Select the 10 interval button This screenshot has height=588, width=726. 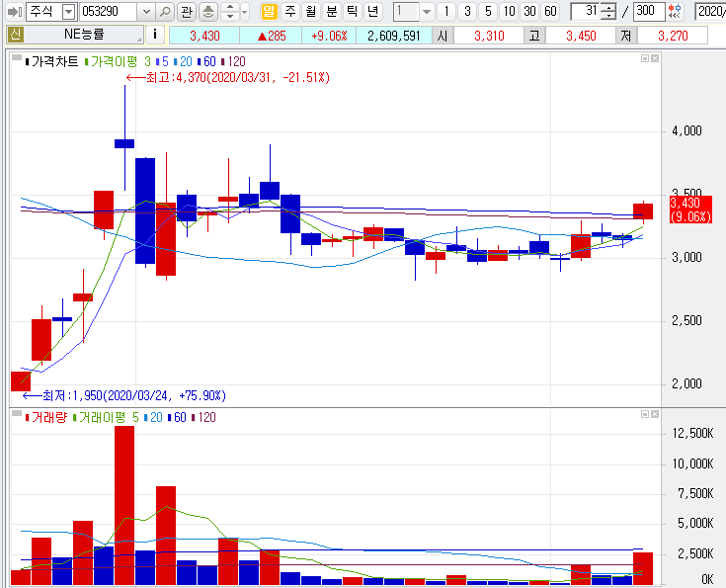pos(510,11)
